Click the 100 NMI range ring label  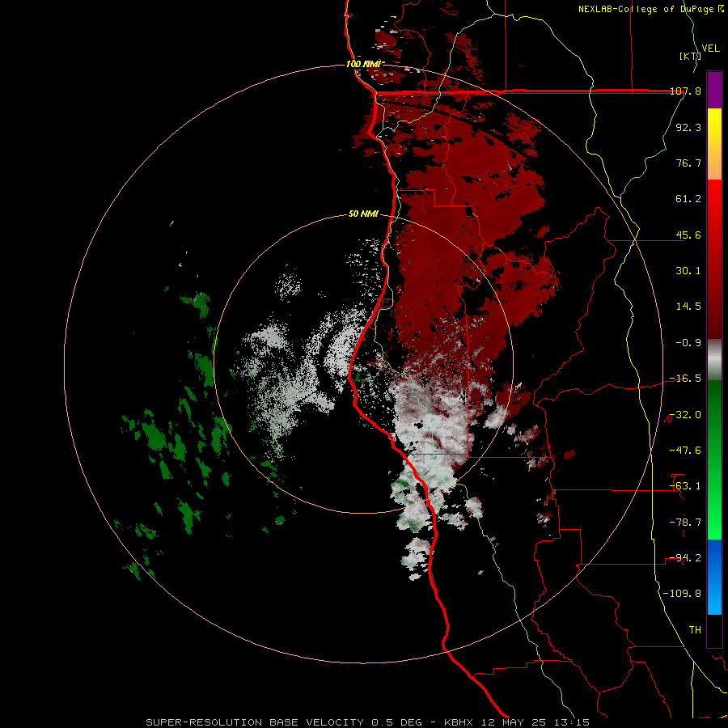point(363,64)
